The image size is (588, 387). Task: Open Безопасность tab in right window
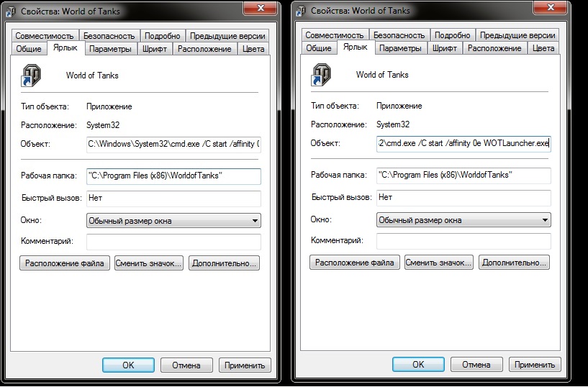pos(399,35)
